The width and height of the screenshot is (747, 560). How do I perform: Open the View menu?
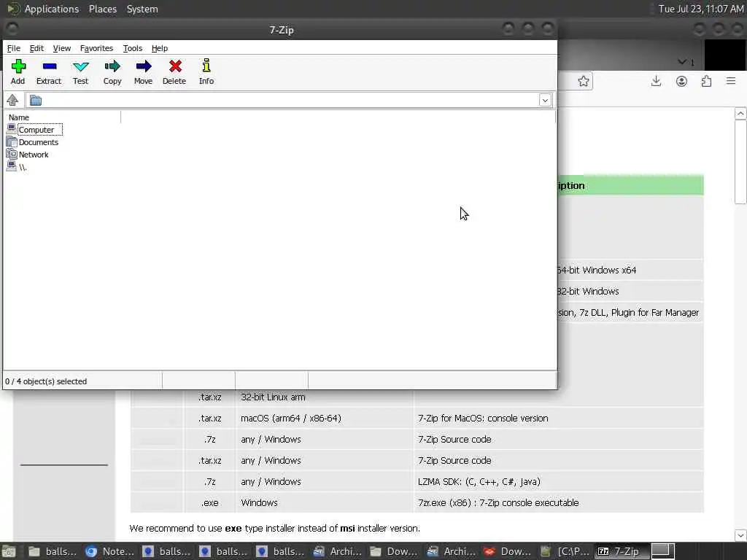point(62,48)
